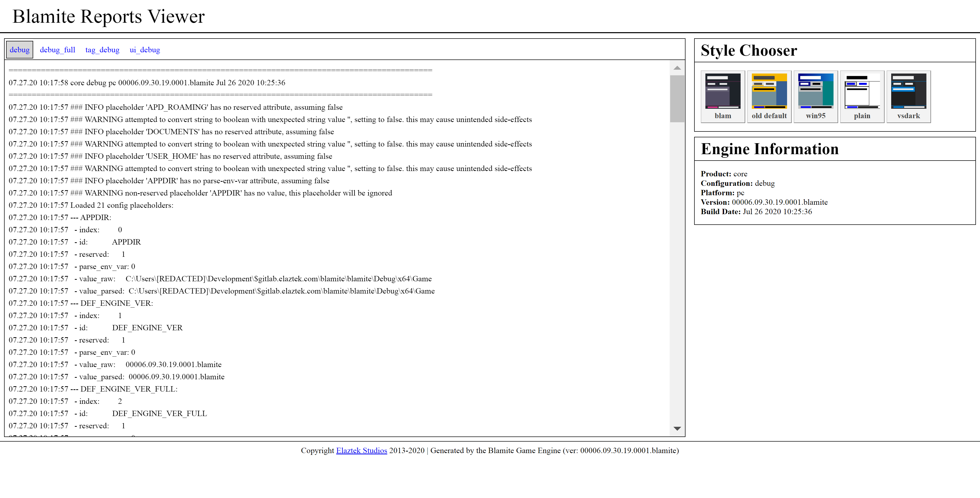Viewport: 980px width, 498px height.
Task: Follow the Elaztek Studios link
Action: [x=361, y=451]
